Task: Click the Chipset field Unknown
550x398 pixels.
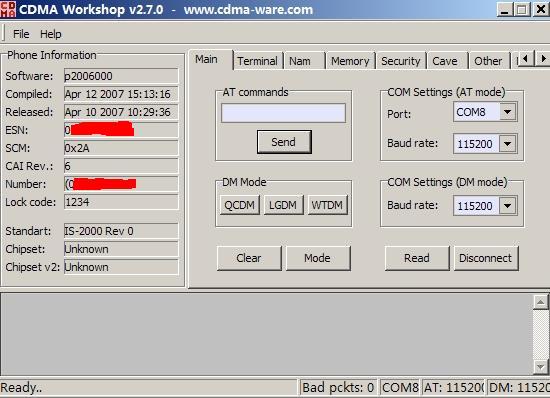Action: 121,249
